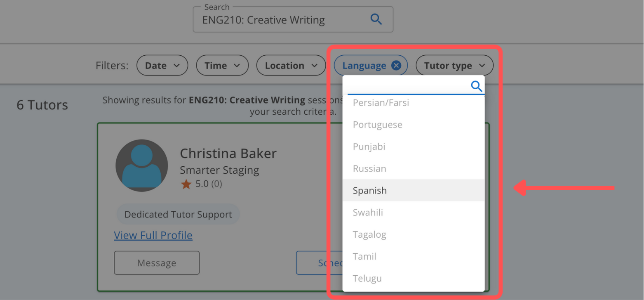Viewport: 644px width, 300px height.
Task: Select the highlighted Spanish option
Action: 414,190
